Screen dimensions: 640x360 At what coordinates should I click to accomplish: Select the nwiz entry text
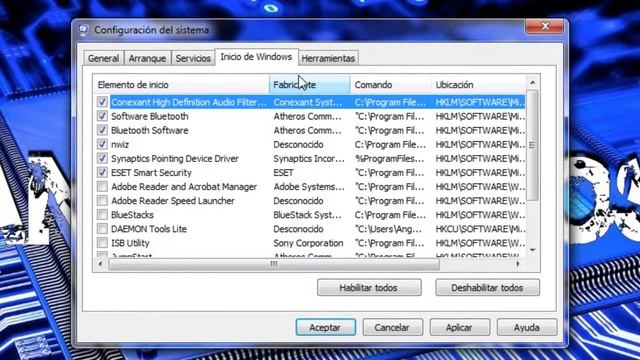click(120, 144)
